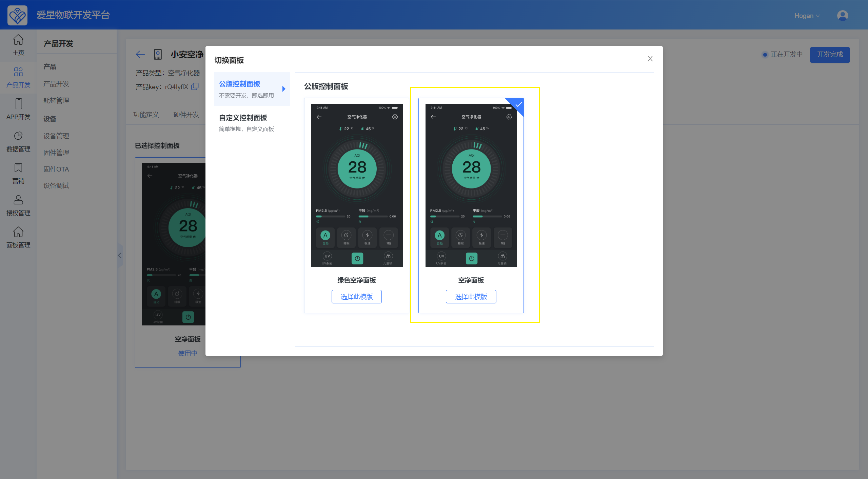
Task: Expand the Hogan account dropdown
Action: click(807, 16)
